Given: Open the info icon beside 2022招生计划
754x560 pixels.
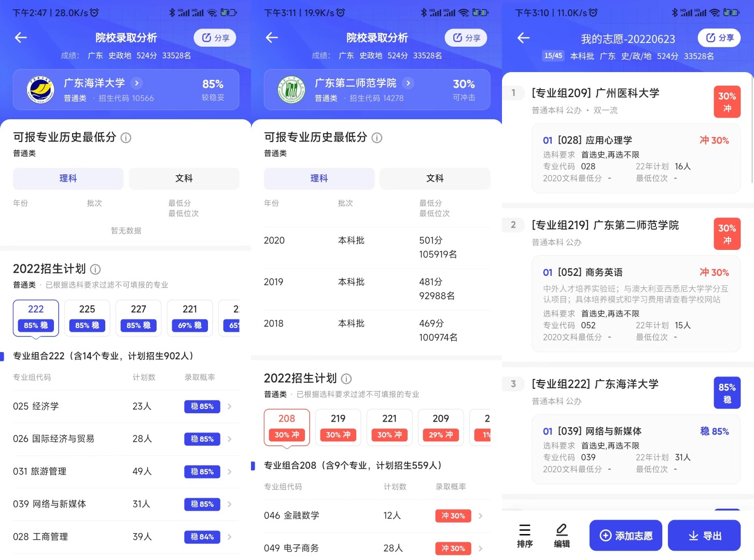Looking at the screenshot, I should 95,270.
